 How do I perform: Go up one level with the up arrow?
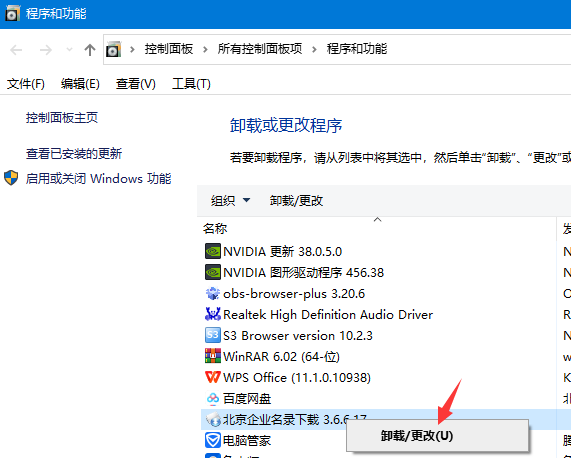coord(90,50)
